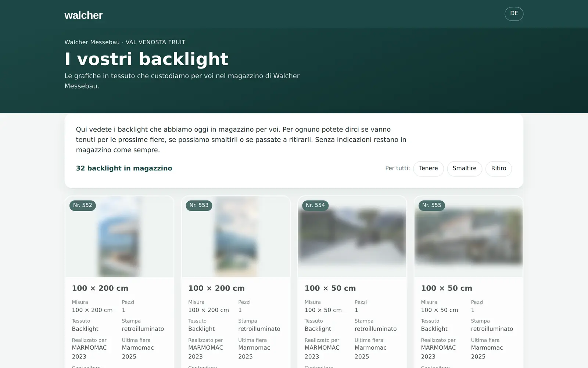Click '32 backlight in magazzino' count
Image resolution: width=588 pixels, height=368 pixels.
point(124,168)
